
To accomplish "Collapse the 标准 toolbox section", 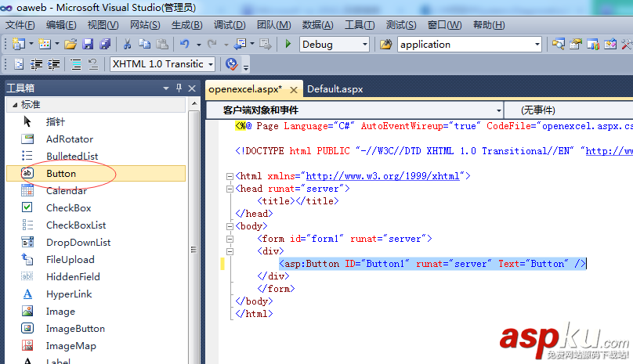I will 15,105.
